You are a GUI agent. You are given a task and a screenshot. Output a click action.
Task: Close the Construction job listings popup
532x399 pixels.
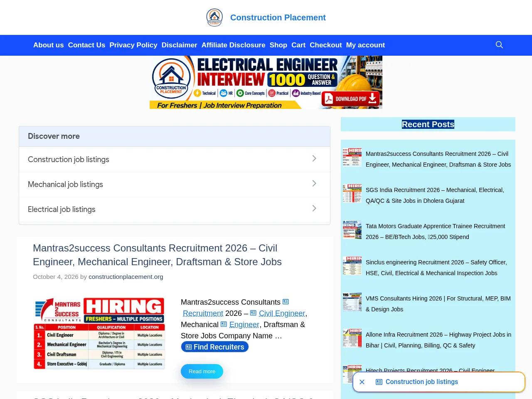tap(362, 382)
